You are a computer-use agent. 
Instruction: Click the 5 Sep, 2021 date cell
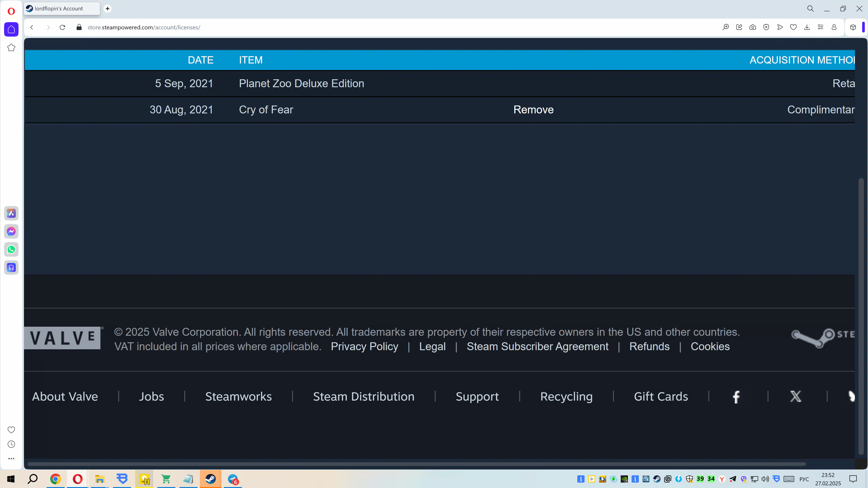[184, 84]
